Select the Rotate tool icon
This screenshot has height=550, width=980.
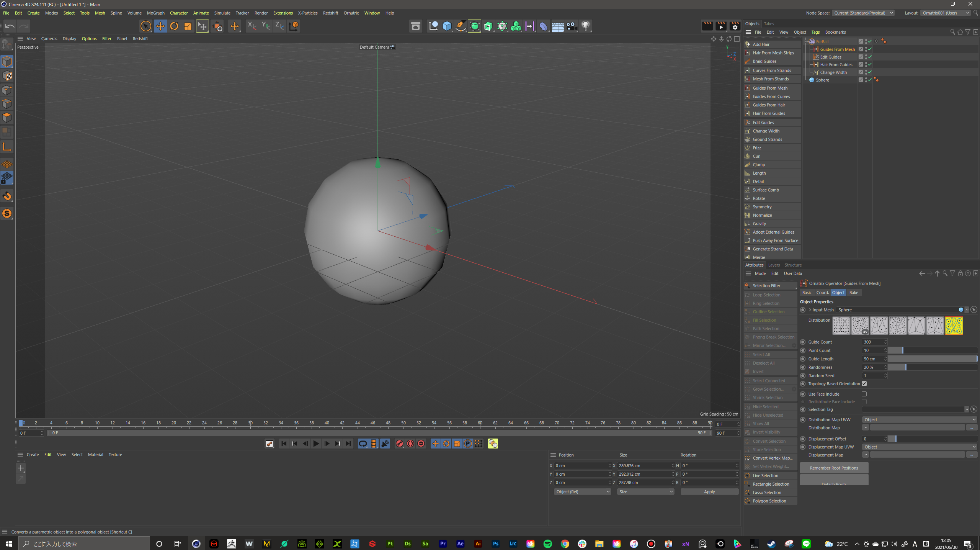[174, 26]
